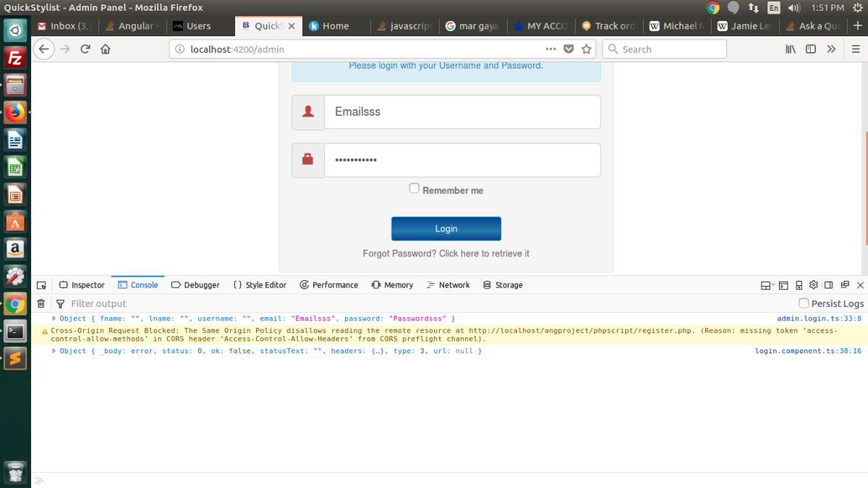Screen dimensions: 868x488
Task: Open devtools in separate window icon
Action: tap(844, 285)
